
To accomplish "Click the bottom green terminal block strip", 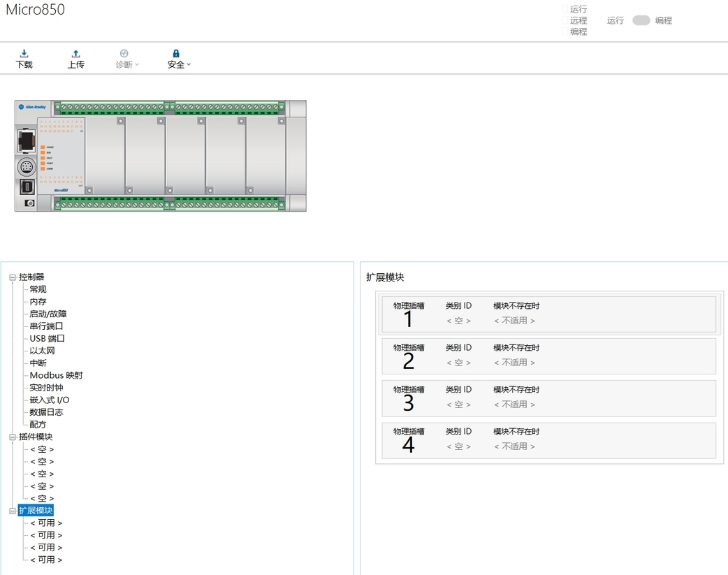I will pos(170,205).
